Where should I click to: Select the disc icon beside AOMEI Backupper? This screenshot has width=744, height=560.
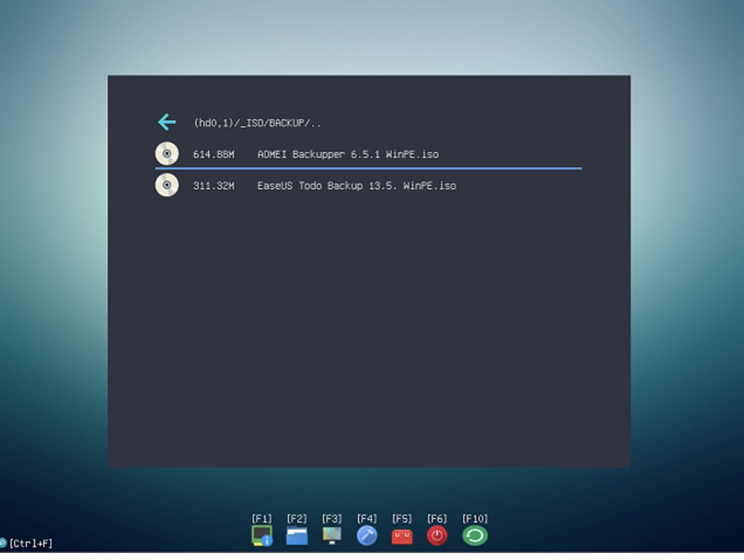[167, 154]
